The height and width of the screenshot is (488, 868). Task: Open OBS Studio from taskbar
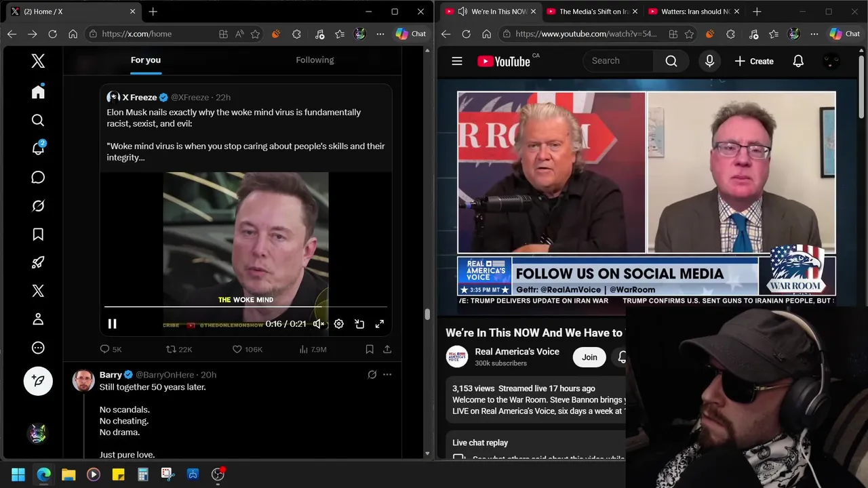pyautogui.click(x=218, y=474)
